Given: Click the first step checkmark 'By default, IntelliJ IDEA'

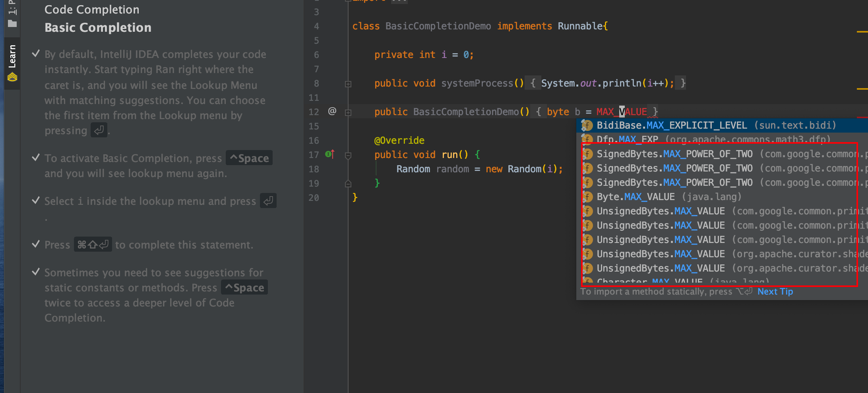Looking at the screenshot, I should 36,54.
